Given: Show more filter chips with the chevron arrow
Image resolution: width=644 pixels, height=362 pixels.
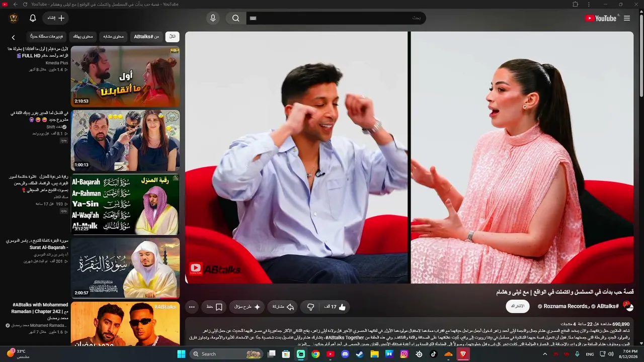Looking at the screenshot, I should pyautogui.click(x=14, y=37).
